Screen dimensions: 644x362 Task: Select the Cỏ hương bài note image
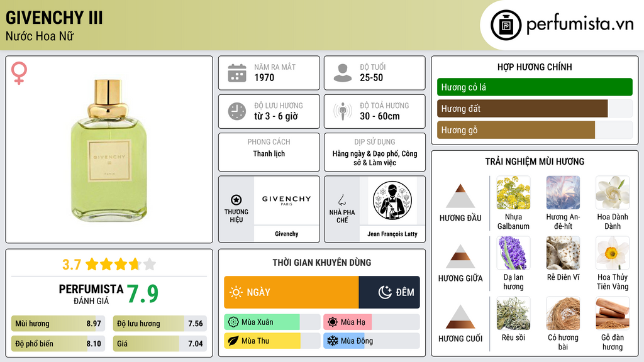(x=563, y=314)
